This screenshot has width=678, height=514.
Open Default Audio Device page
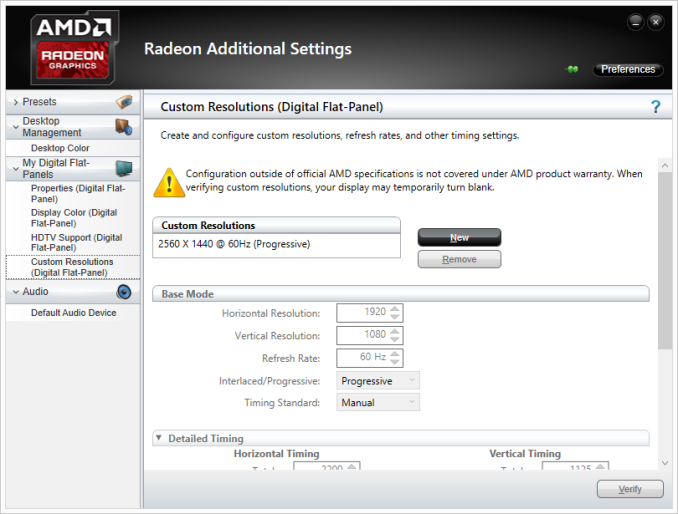(74, 313)
